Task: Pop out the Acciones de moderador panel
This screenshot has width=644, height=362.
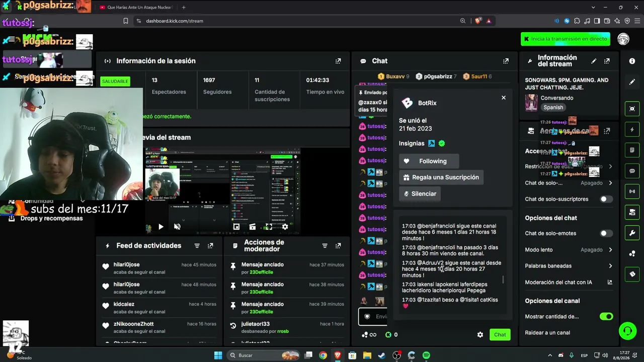Action: (x=338, y=246)
